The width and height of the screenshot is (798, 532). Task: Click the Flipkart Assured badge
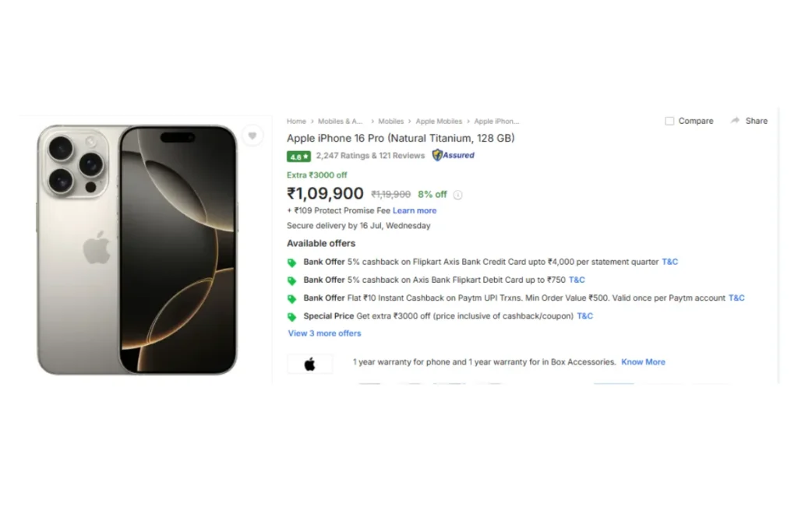454,155
